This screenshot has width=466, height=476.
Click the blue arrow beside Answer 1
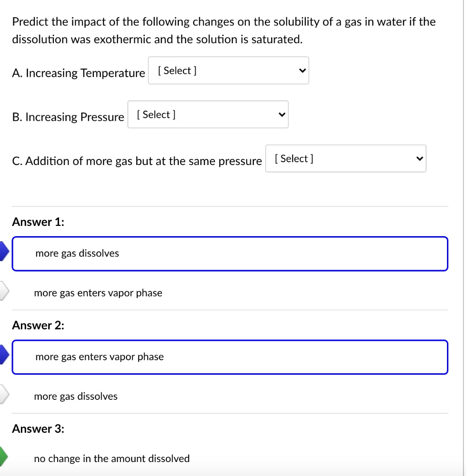coord(3,251)
